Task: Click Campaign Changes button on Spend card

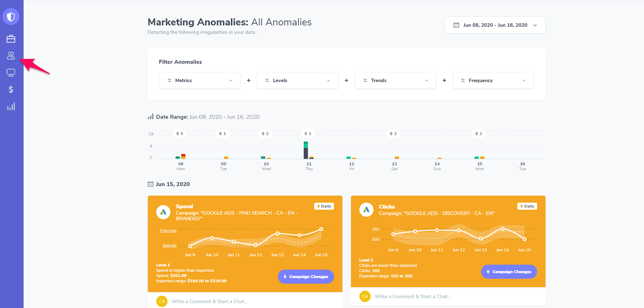Action: coord(306,277)
